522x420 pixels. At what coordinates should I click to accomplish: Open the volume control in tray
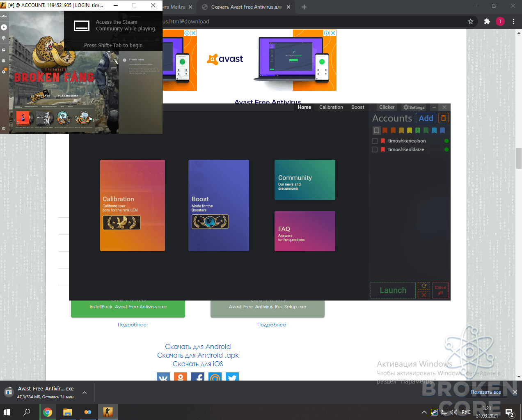point(454,412)
